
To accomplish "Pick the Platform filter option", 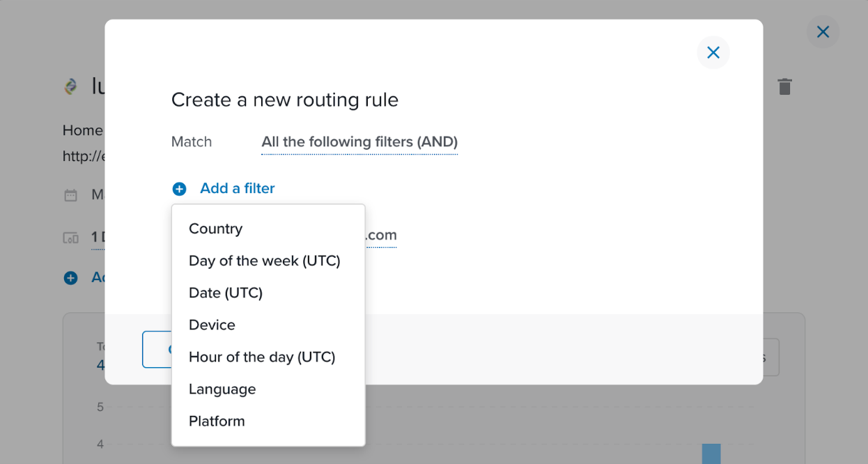I will pos(217,422).
